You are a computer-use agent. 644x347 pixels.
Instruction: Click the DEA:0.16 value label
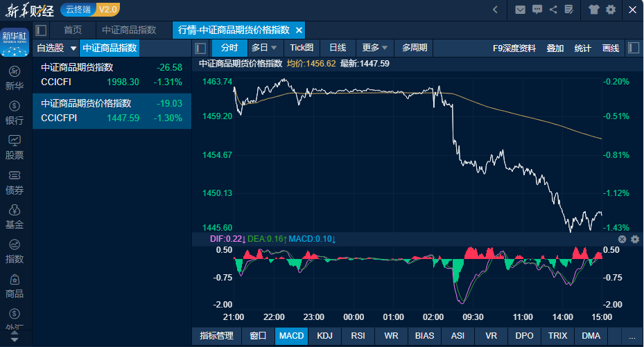point(267,239)
